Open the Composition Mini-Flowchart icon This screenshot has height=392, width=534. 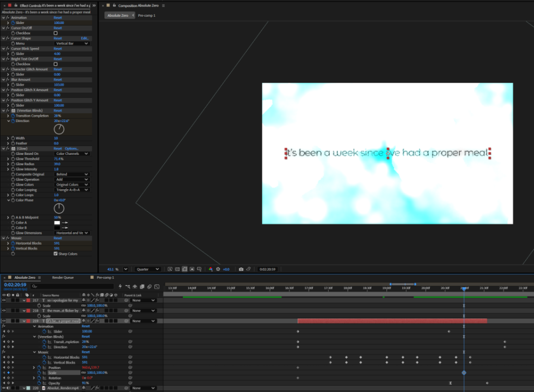tap(128, 287)
